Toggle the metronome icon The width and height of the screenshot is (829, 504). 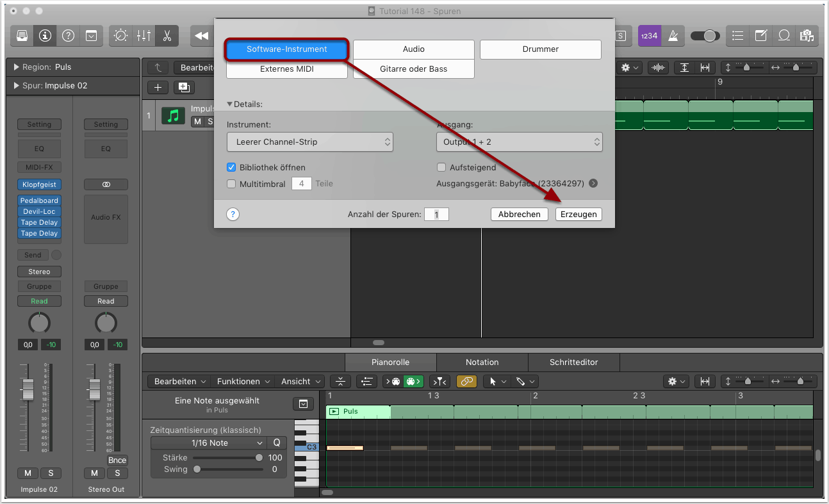click(x=673, y=36)
